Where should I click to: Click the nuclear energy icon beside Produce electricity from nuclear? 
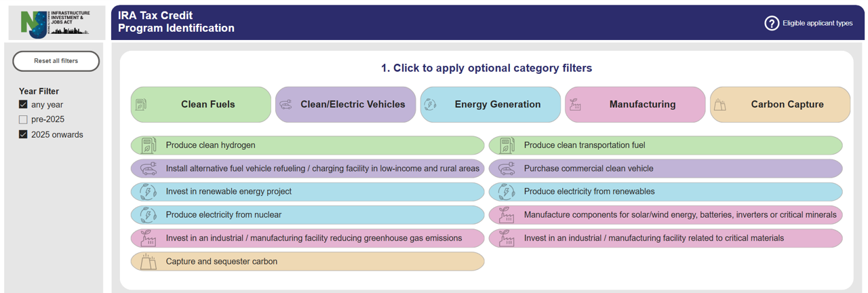(x=148, y=215)
